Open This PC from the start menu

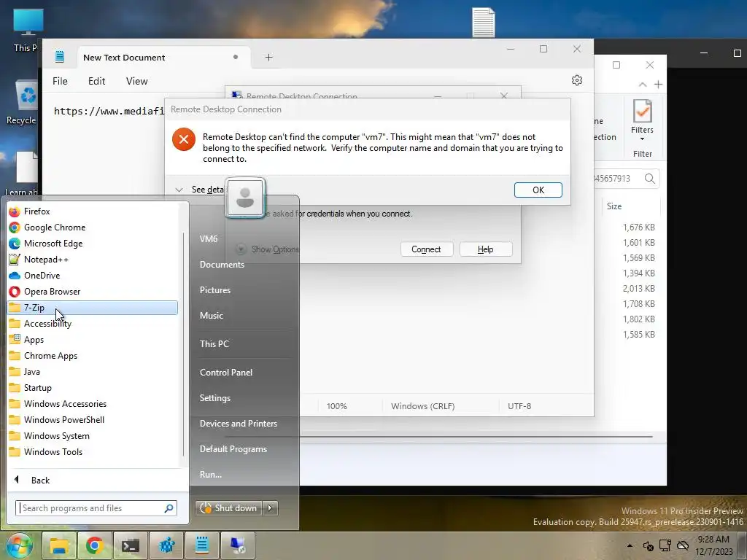[x=214, y=344]
